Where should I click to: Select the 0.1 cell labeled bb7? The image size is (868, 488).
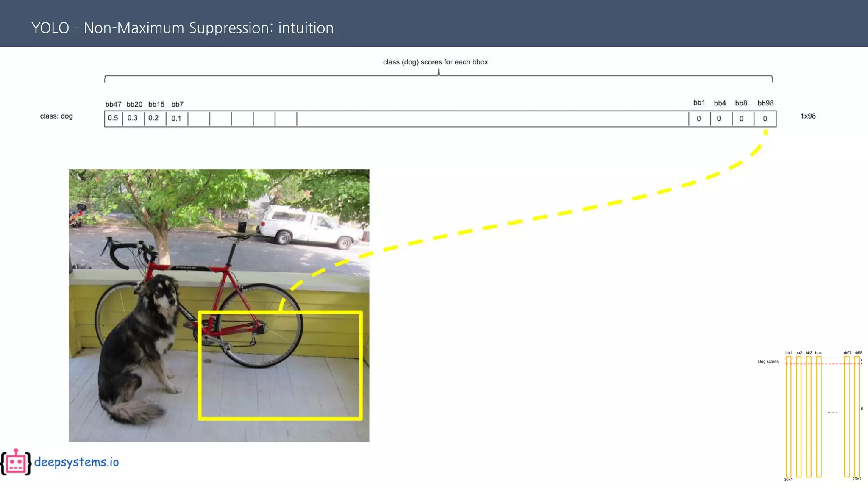click(x=176, y=119)
